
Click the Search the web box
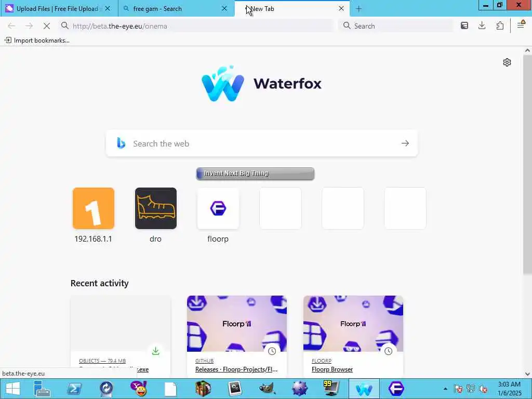(x=261, y=143)
